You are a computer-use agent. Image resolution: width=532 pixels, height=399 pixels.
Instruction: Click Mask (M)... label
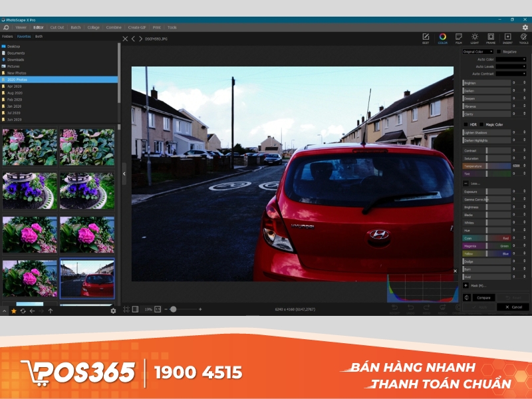[x=478, y=286]
